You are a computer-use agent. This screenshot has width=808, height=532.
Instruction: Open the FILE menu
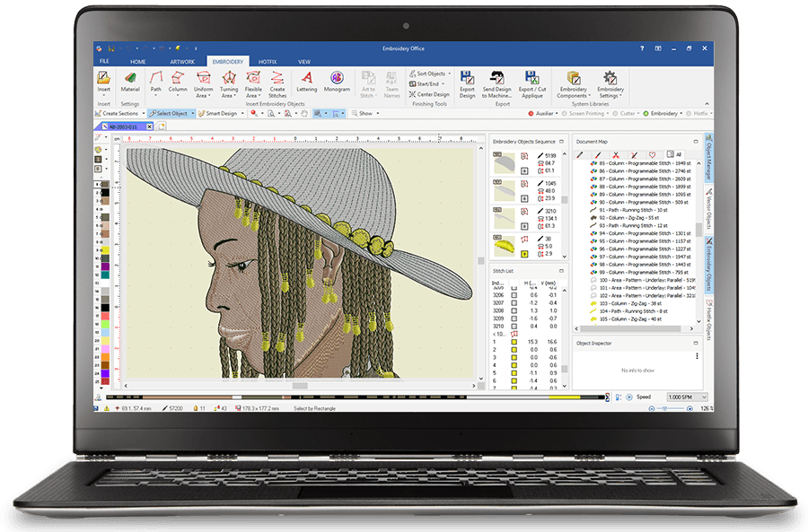tap(104, 61)
